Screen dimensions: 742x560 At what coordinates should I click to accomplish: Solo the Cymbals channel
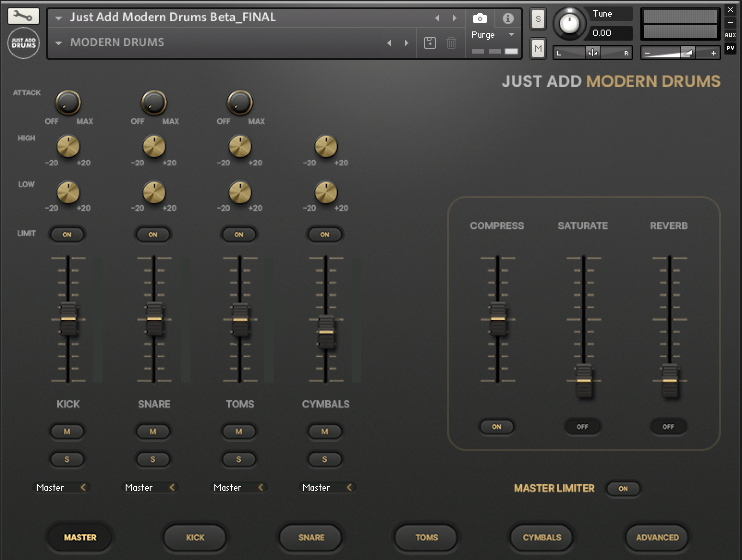point(325,459)
